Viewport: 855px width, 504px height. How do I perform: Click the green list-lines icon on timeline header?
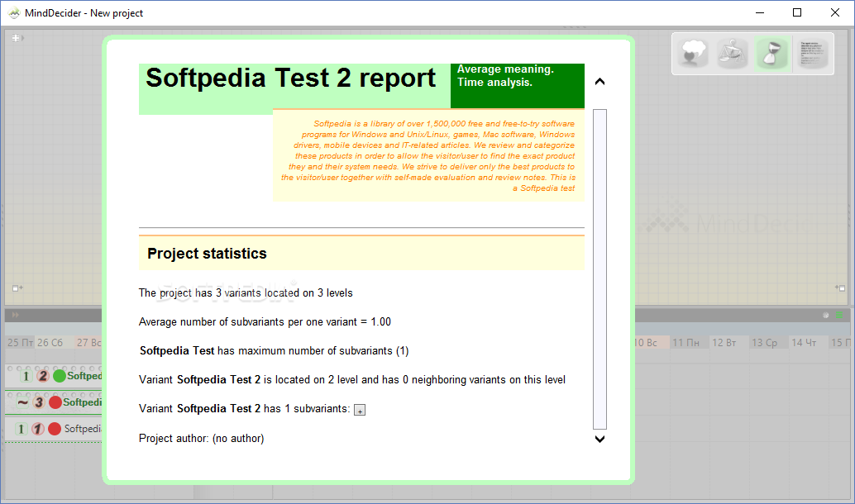coord(839,315)
